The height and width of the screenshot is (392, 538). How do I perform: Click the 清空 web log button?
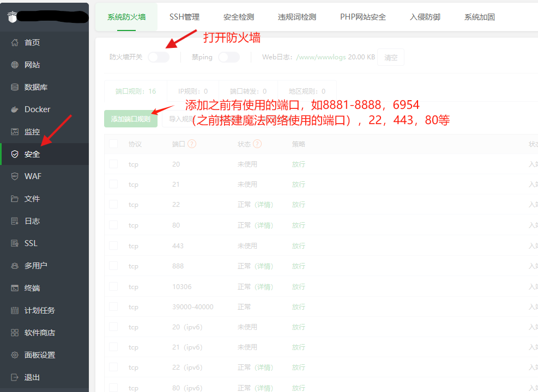[391, 58]
